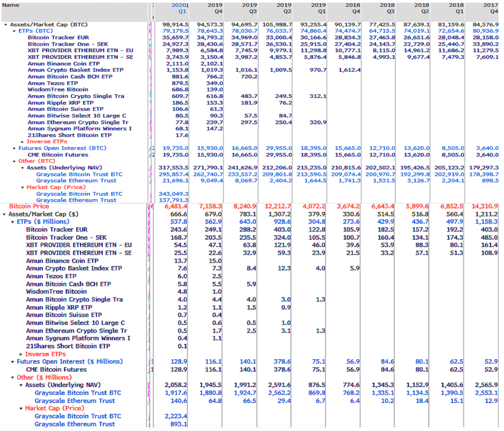
Task: Click the 80,936.9 ETPs value for 2017 Q4
Action: tap(486, 31)
